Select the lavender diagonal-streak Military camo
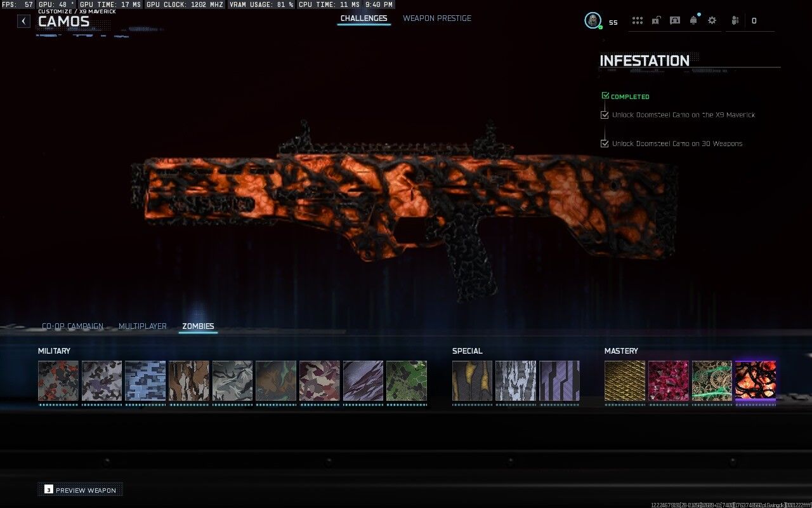812x508 pixels. tap(363, 381)
